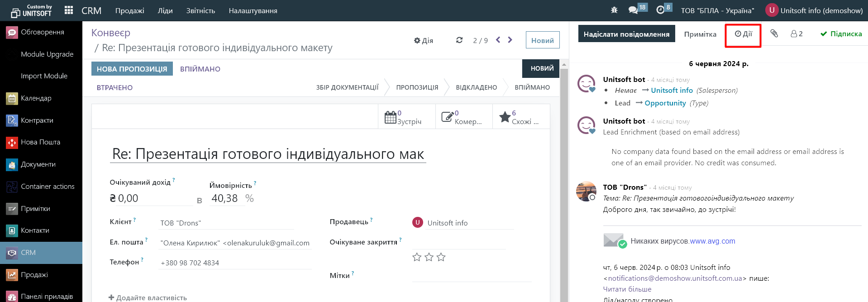Click the Надіслати повідомлення button

(x=626, y=34)
